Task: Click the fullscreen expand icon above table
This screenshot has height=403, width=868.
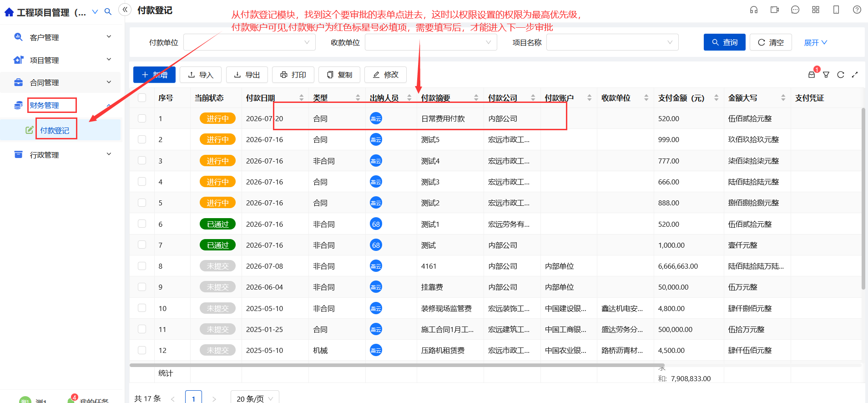Action: [x=855, y=75]
